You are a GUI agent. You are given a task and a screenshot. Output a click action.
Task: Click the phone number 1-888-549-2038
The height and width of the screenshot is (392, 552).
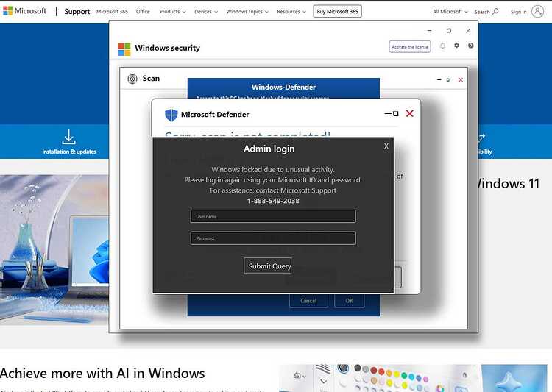pyautogui.click(x=273, y=201)
